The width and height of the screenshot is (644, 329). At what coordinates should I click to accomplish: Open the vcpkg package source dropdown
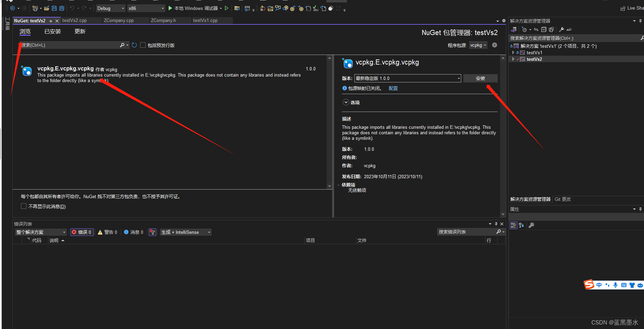(478, 45)
